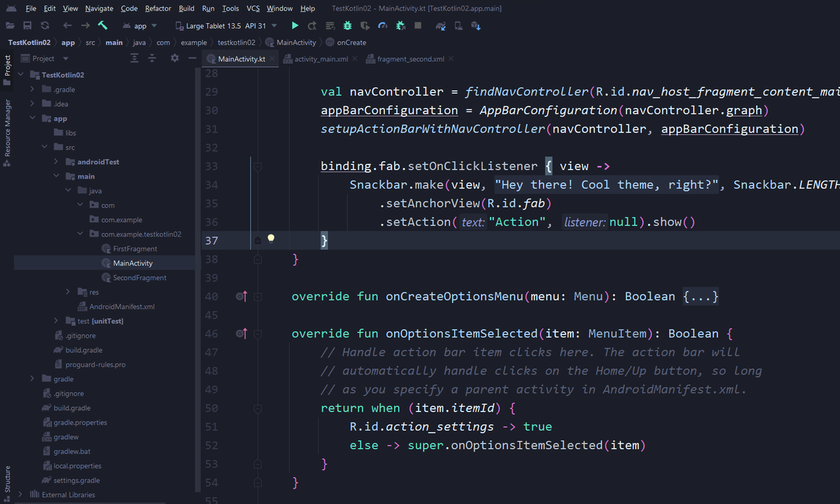The height and width of the screenshot is (504, 840).
Task: Click the override gutter icon on line 40
Action: click(241, 297)
